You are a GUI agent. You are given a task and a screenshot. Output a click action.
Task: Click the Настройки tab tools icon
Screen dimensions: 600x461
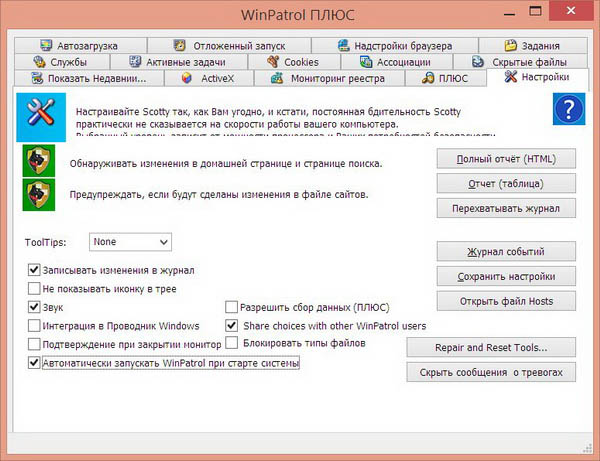[510, 77]
